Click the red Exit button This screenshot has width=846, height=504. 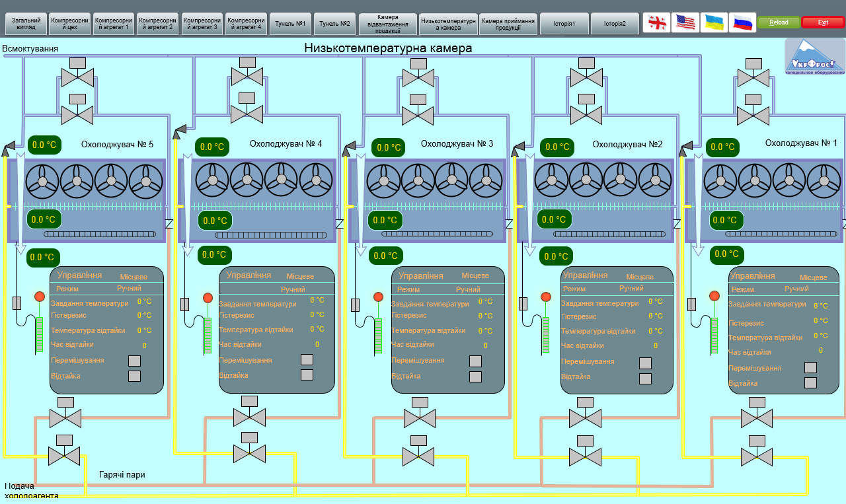point(823,22)
